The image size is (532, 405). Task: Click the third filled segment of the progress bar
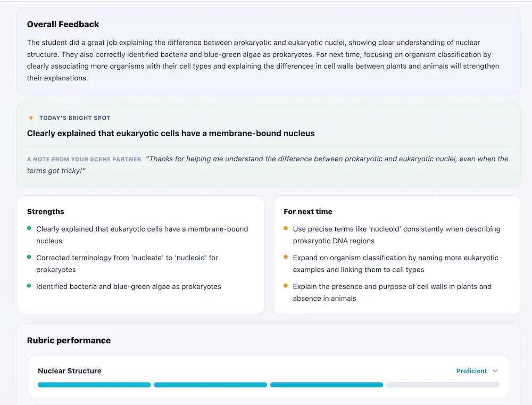327,385
